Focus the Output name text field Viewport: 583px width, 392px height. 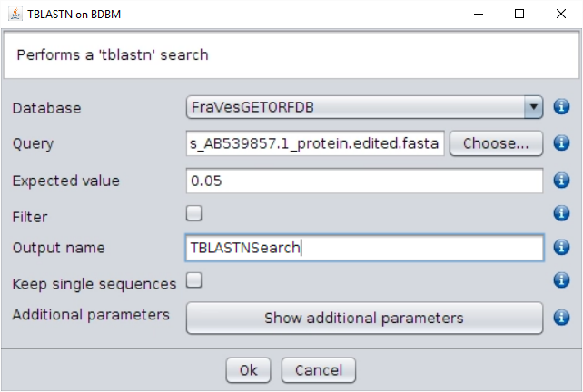pos(364,248)
